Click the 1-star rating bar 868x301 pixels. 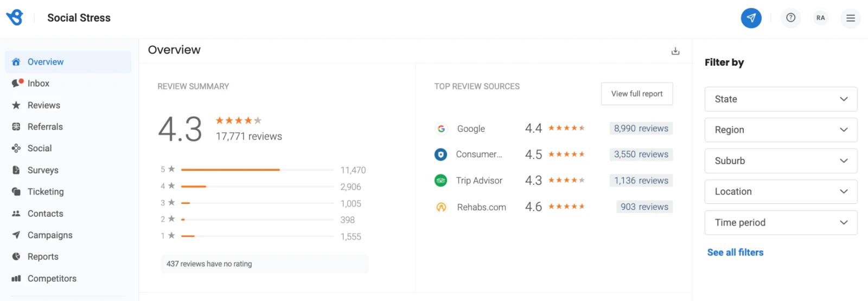point(257,236)
